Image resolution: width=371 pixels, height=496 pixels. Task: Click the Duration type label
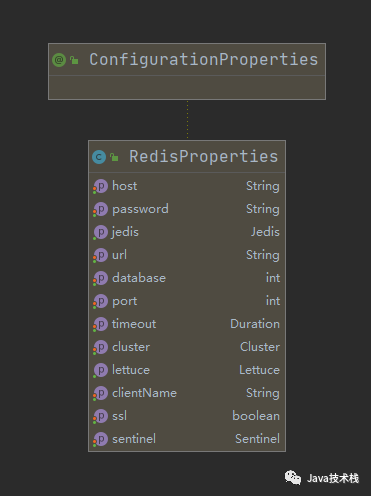(255, 324)
